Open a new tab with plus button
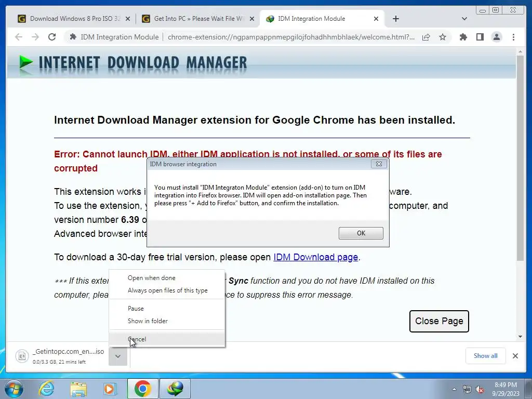532x399 pixels. pos(395,19)
